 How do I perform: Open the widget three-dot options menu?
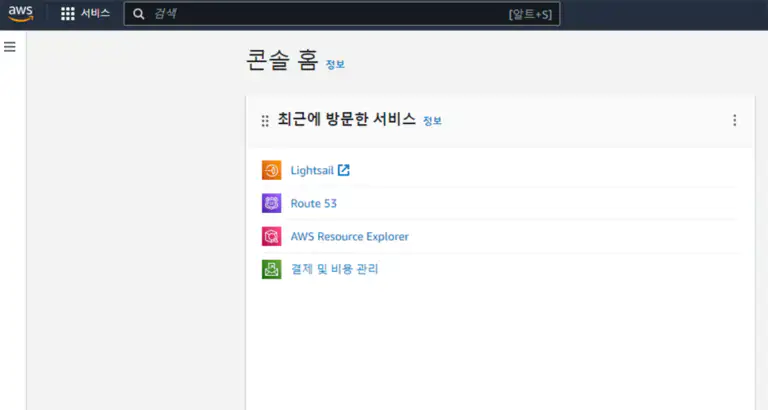click(x=734, y=121)
